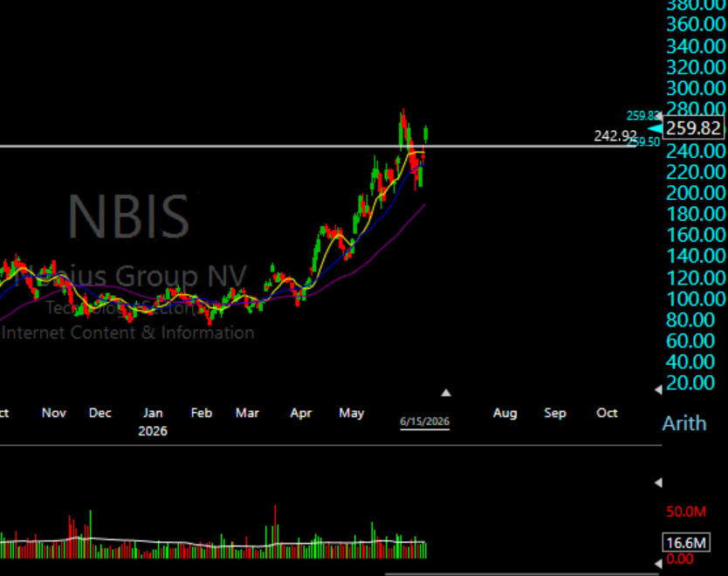Image resolution: width=728 pixels, height=576 pixels.
Task: Click the 20.00 price axis label
Action: 690,383
